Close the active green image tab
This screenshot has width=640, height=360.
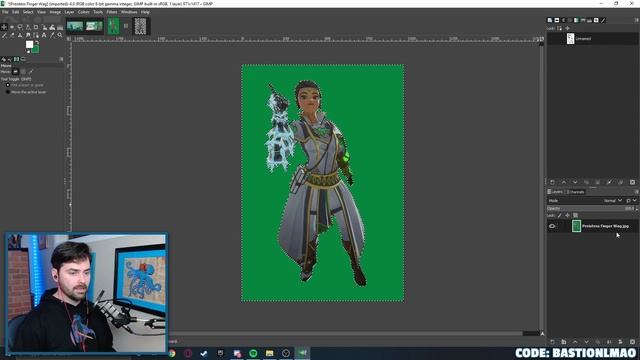point(126,26)
